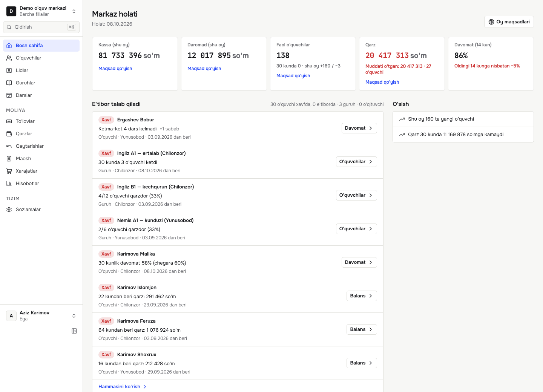Go to the Hisobotlar section

pyautogui.click(x=41, y=184)
